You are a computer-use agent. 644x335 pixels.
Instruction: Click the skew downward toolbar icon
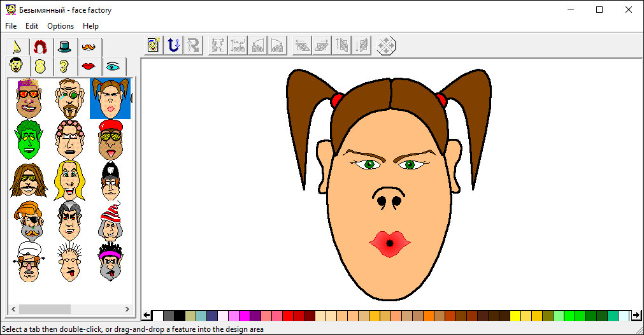pyautogui.click(x=361, y=45)
